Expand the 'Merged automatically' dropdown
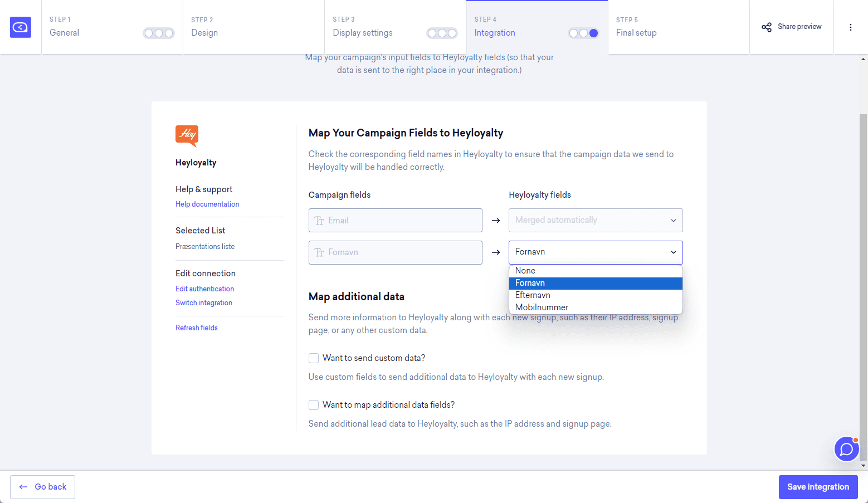Screen dimensions: 868x503 [595, 221]
